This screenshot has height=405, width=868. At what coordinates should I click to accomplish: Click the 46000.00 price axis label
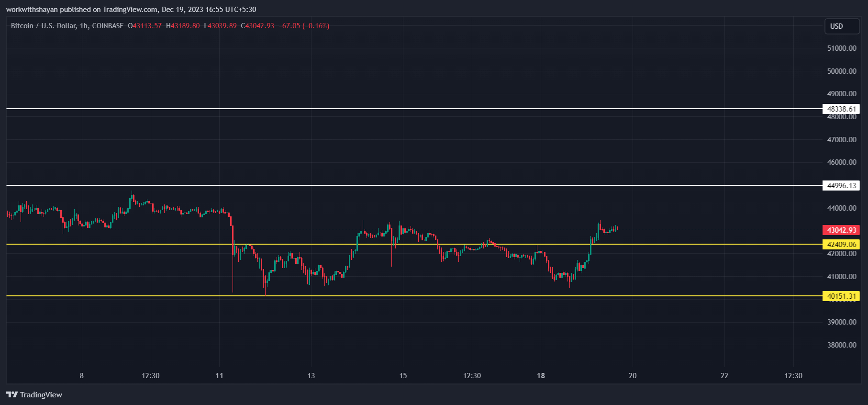click(x=842, y=162)
